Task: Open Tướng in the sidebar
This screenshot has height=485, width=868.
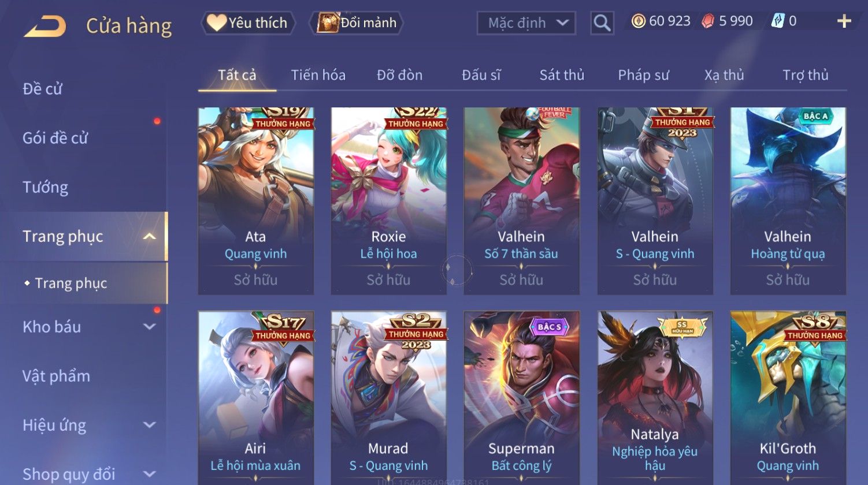Action: pyautogui.click(x=45, y=187)
